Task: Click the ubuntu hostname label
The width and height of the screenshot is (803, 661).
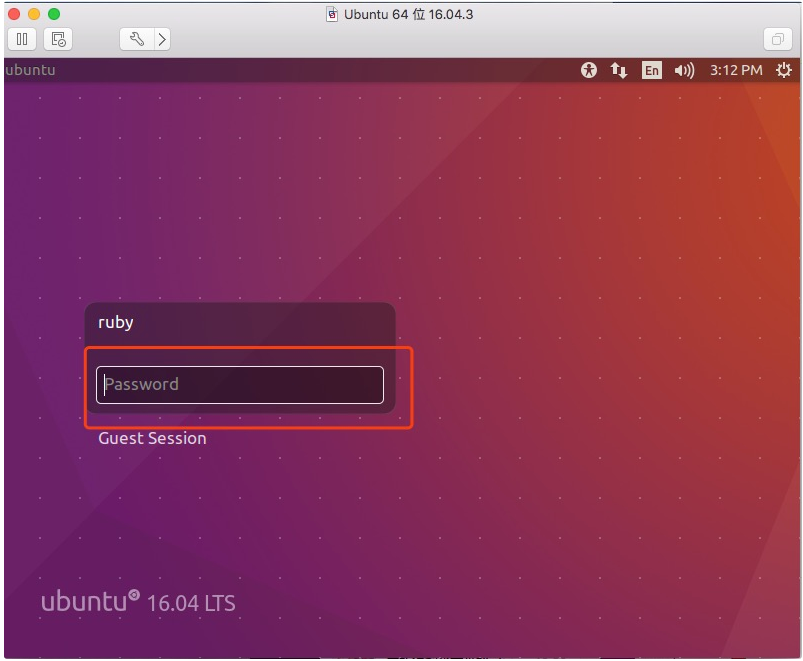Action: click(30, 70)
